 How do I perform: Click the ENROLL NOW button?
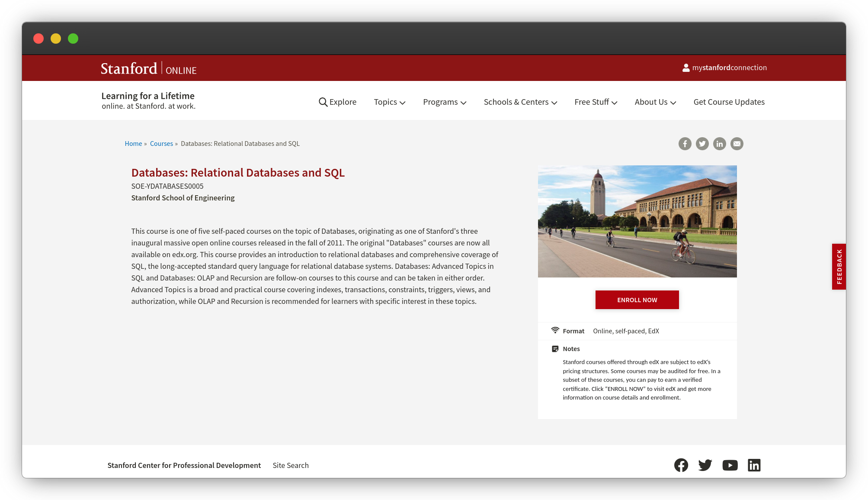pos(637,300)
